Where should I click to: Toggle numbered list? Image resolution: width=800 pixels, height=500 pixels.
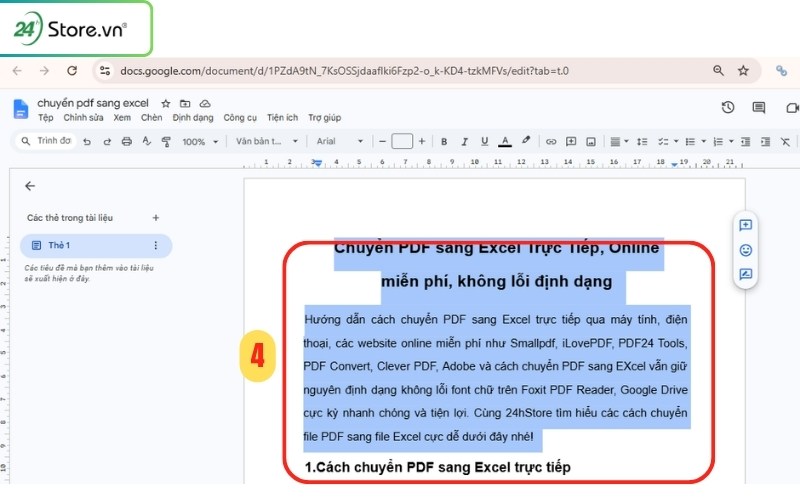[x=718, y=142]
